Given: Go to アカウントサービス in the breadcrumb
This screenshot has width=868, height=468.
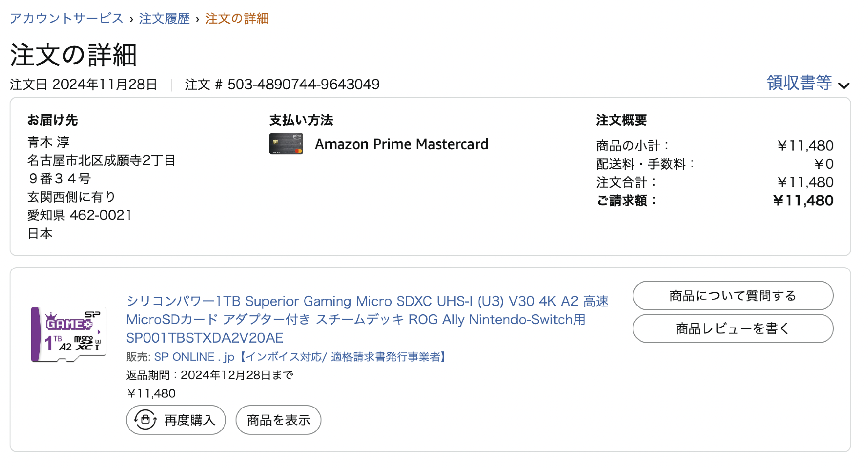Looking at the screenshot, I should (x=66, y=19).
